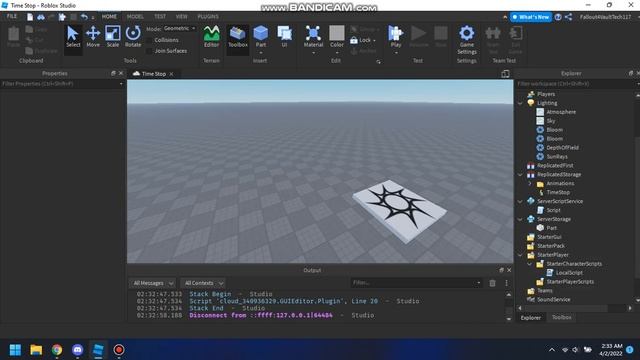640x360 pixels.
Task: Click the Filter Properties input field
Action: click(62, 84)
